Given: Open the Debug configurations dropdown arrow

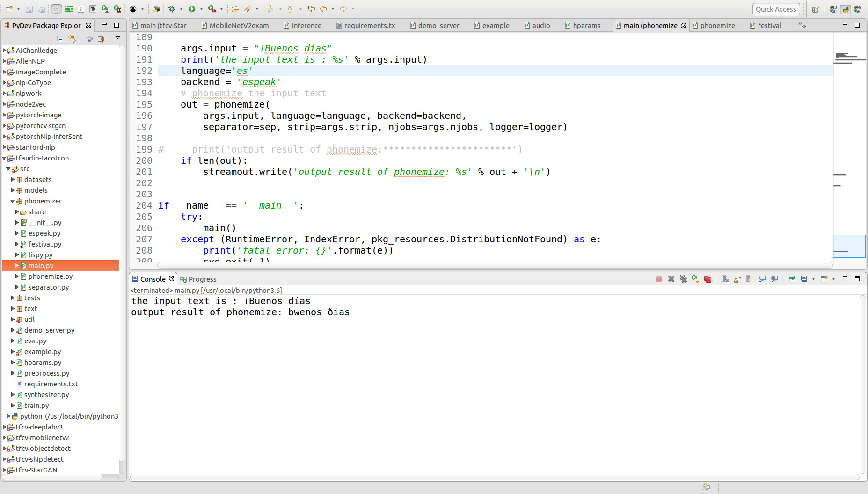Looking at the screenshot, I should coord(181,9).
